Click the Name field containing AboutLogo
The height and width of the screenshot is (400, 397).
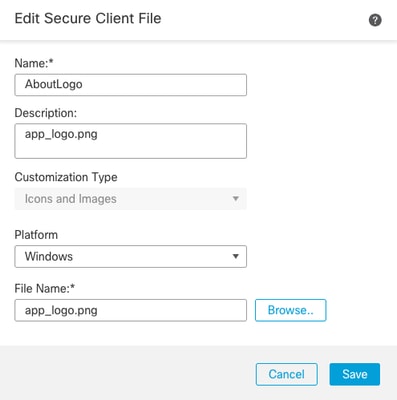click(131, 85)
